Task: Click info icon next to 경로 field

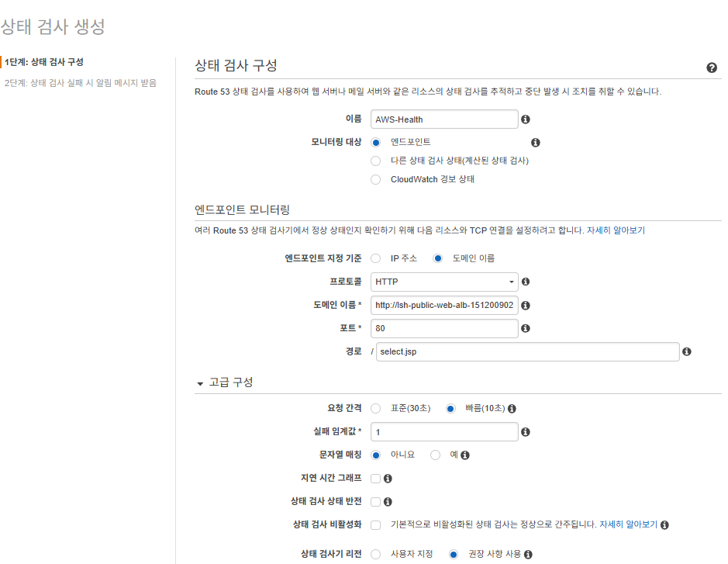Action: (686, 352)
